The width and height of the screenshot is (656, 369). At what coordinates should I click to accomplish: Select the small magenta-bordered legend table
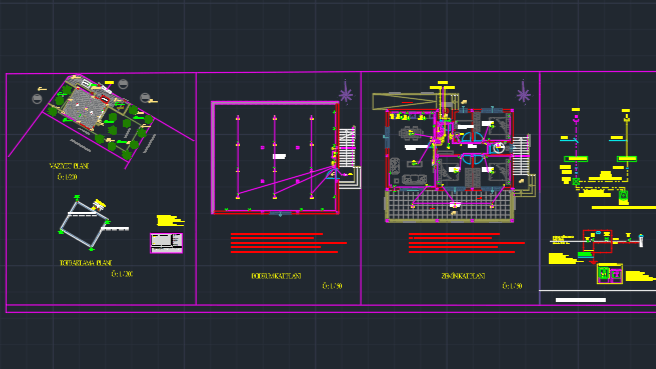(167, 243)
